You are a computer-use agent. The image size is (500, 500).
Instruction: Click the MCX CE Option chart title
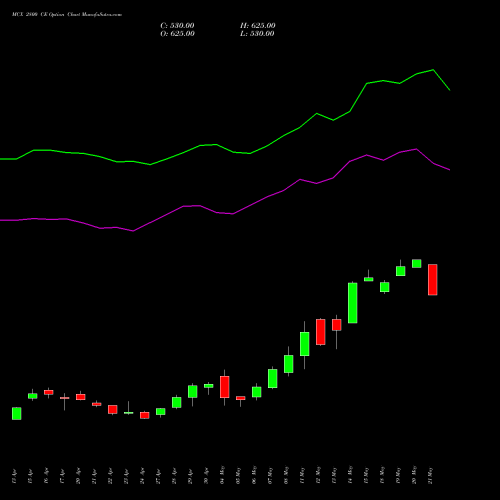tap(67, 15)
